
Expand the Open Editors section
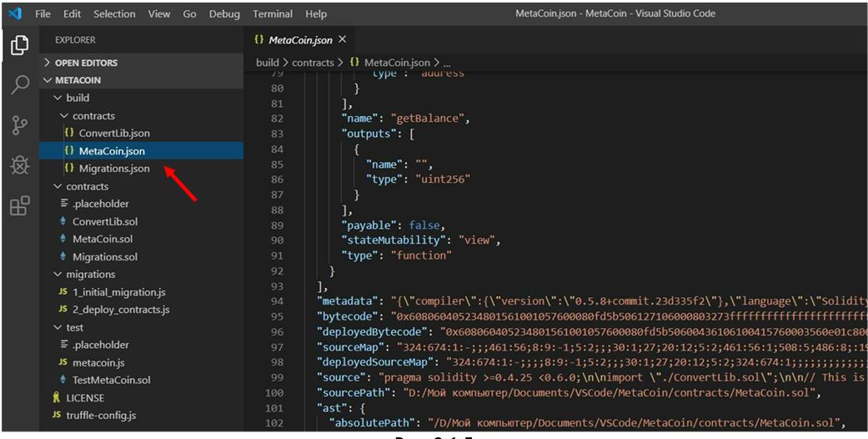point(86,63)
